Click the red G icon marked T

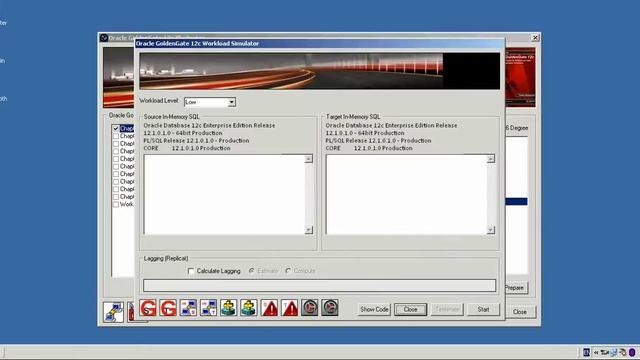168,308
